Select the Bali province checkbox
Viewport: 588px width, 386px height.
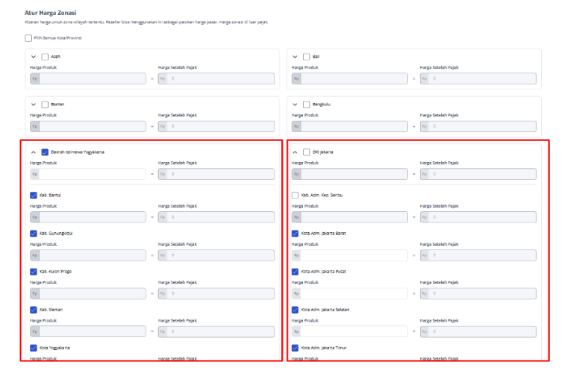[307, 57]
